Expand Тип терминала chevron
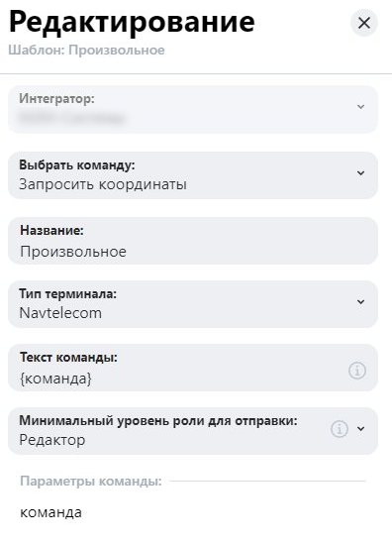Screen dimensions: 392x543 [x=360, y=301]
